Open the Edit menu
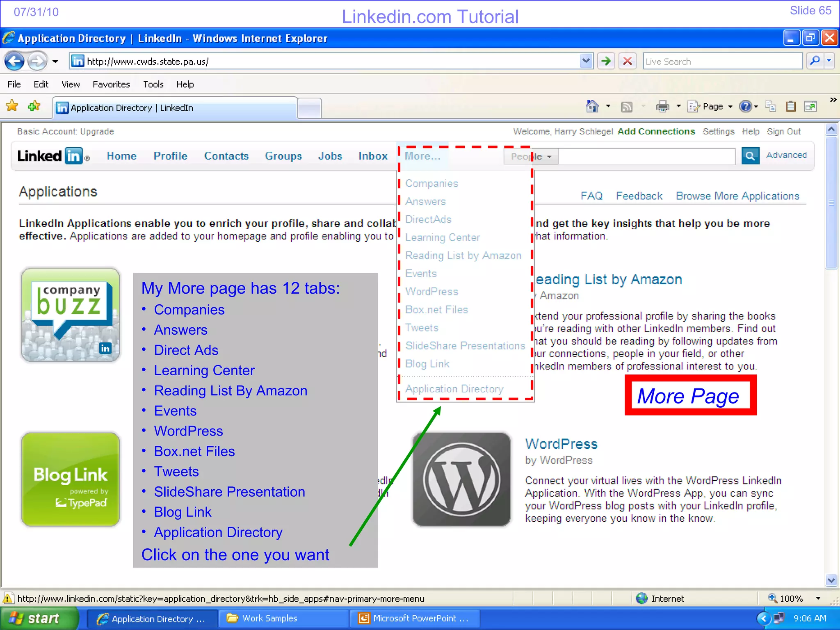840x630 pixels. tap(41, 84)
